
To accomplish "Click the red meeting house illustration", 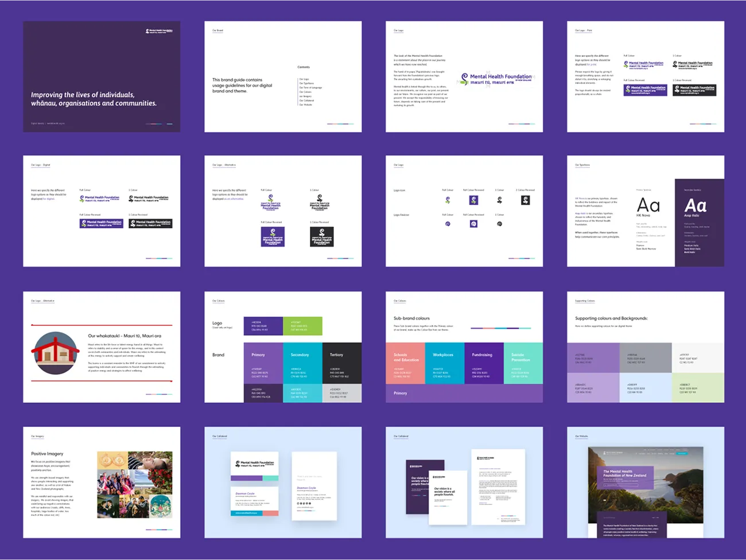I will point(55,353).
